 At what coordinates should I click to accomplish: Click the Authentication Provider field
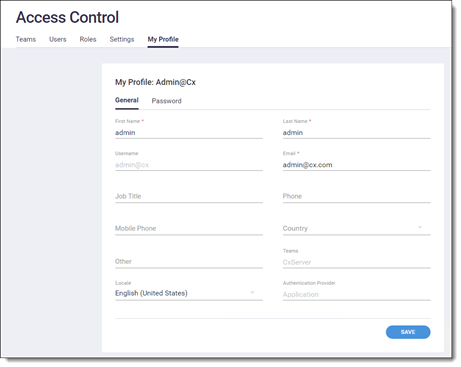click(356, 295)
